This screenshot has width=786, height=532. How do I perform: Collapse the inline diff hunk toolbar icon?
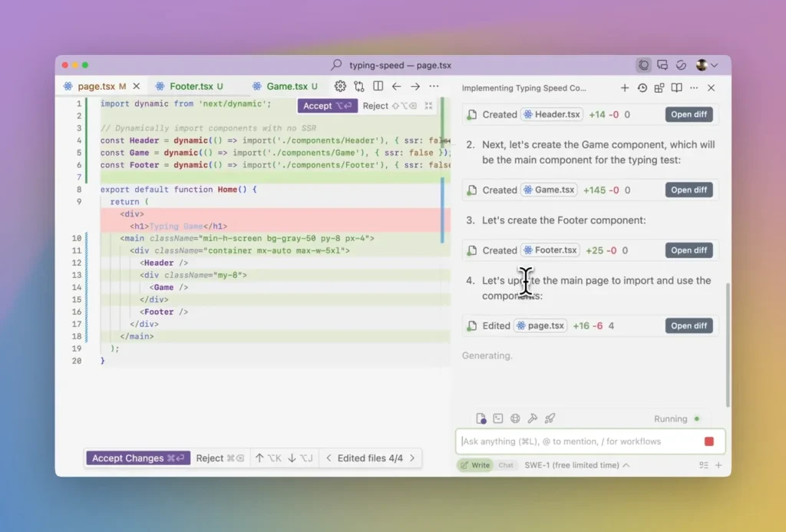pyautogui.click(x=428, y=106)
